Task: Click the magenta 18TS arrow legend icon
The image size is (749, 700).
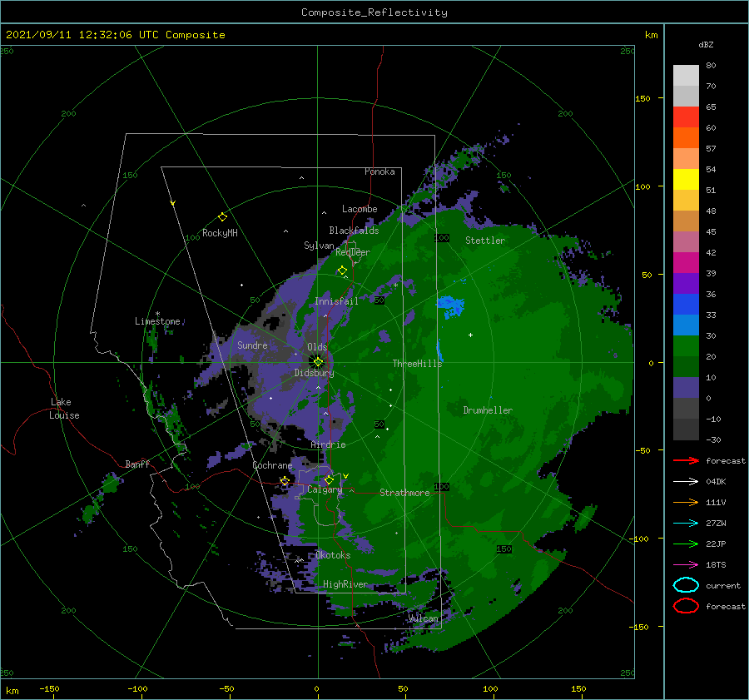Action: click(x=686, y=565)
